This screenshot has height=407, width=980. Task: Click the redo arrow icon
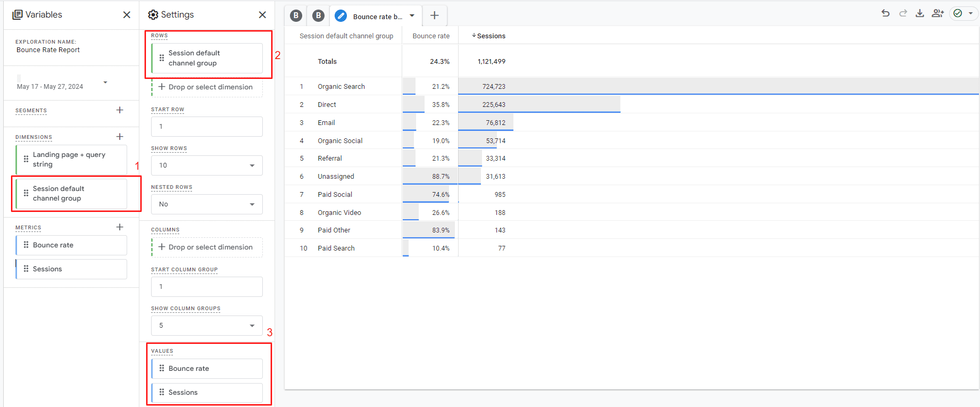click(903, 13)
